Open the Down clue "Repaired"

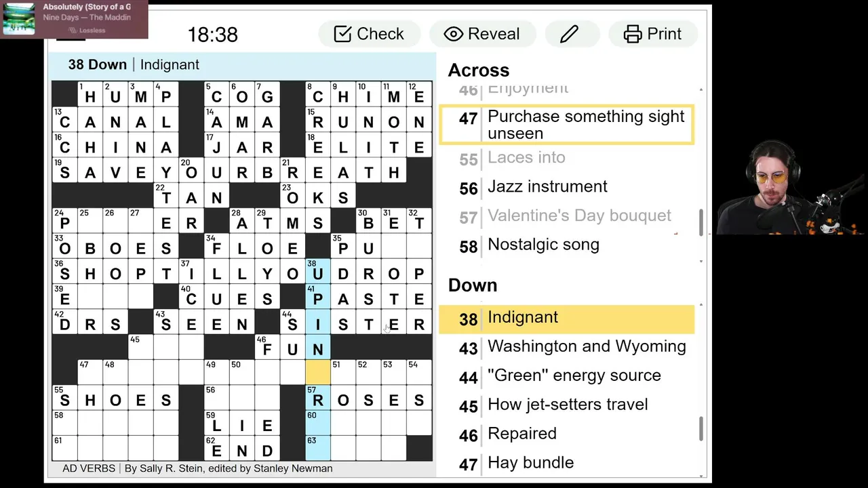click(521, 434)
